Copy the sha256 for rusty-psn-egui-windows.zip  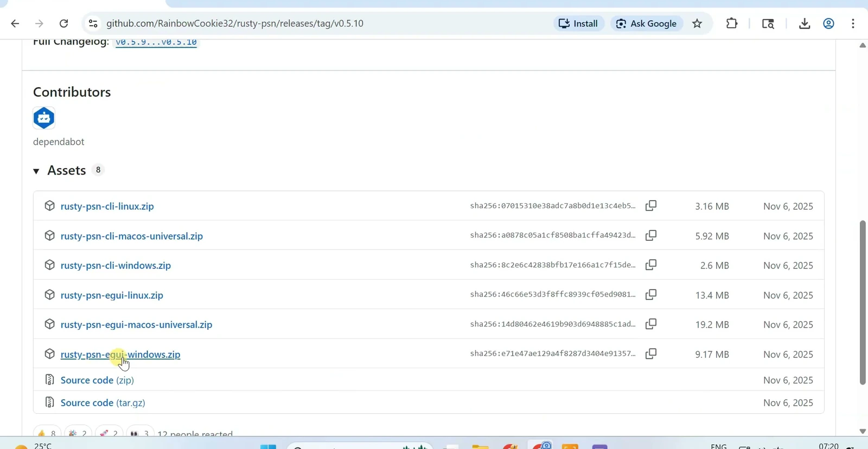click(x=651, y=354)
